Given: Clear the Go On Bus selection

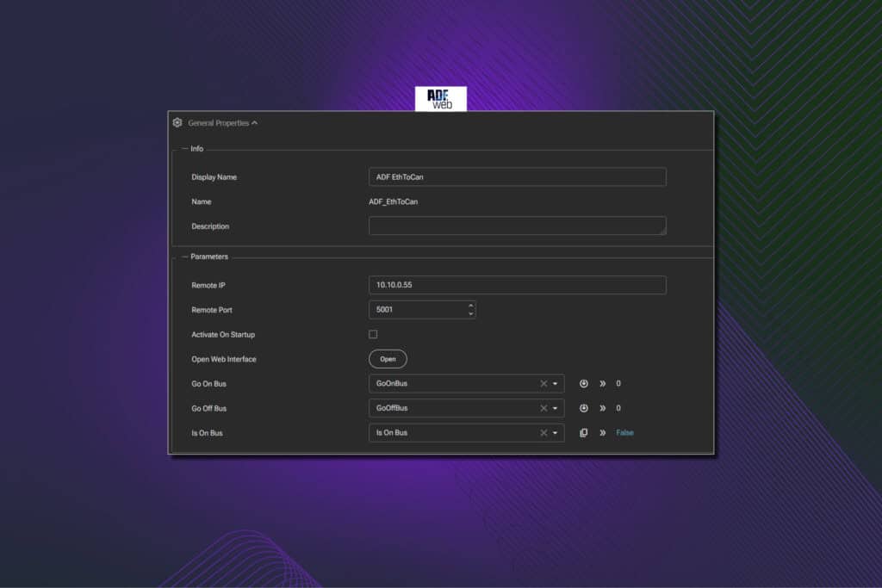Looking at the screenshot, I should [543, 383].
